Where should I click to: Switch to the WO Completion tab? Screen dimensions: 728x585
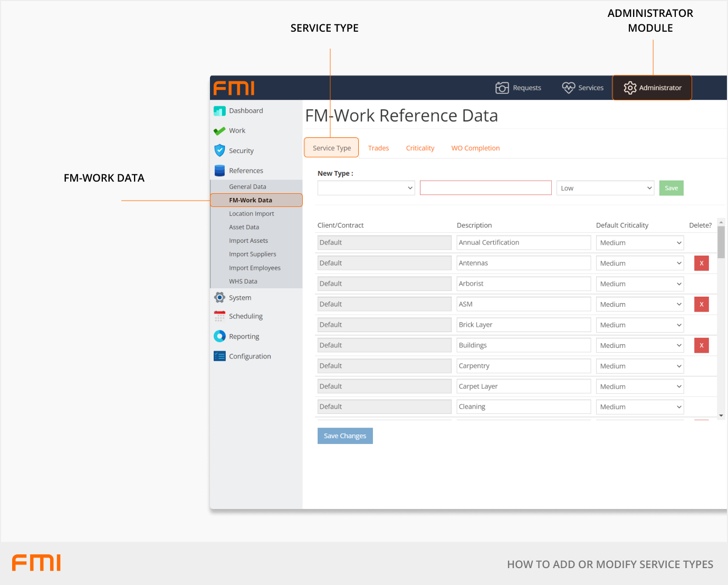point(475,148)
